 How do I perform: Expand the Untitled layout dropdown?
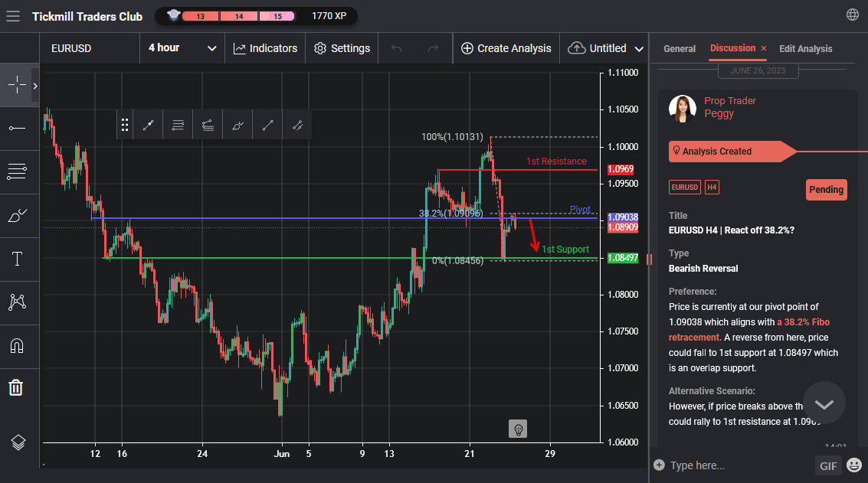(x=639, y=49)
